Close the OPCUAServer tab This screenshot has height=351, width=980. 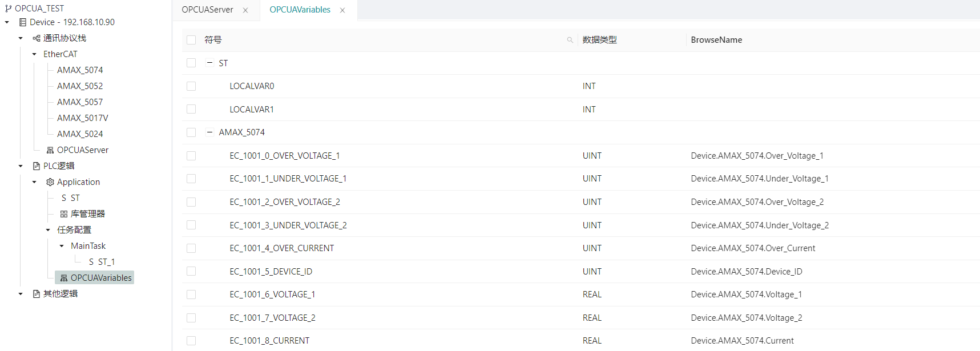(x=245, y=10)
